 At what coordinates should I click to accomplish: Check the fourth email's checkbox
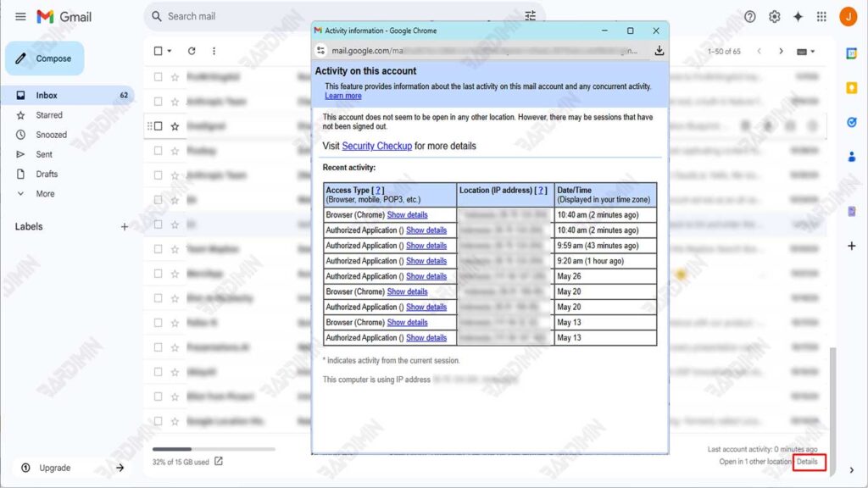coord(159,151)
